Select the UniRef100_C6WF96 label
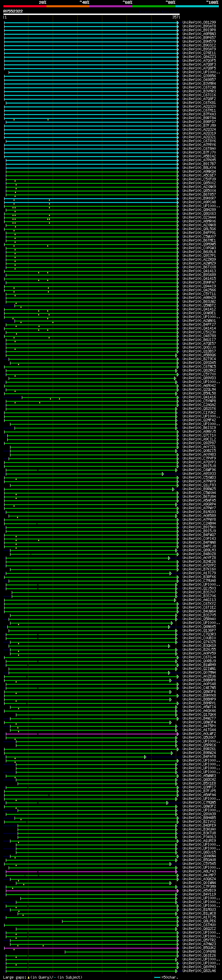 point(199,470)
